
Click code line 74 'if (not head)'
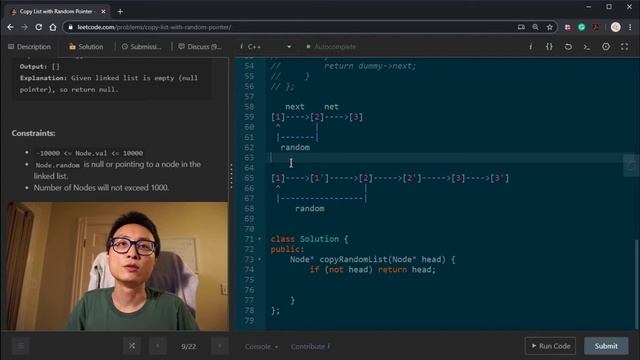pos(373,270)
